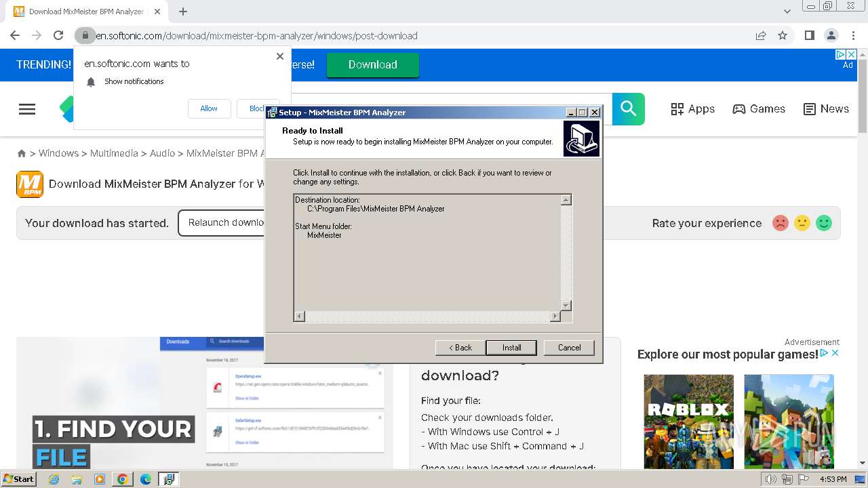Open File Explorer from the taskbar

click(x=77, y=479)
